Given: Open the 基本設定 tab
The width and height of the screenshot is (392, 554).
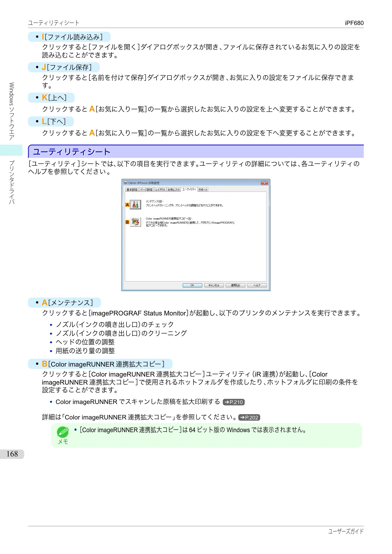Looking at the screenshot, I should pos(132,190).
